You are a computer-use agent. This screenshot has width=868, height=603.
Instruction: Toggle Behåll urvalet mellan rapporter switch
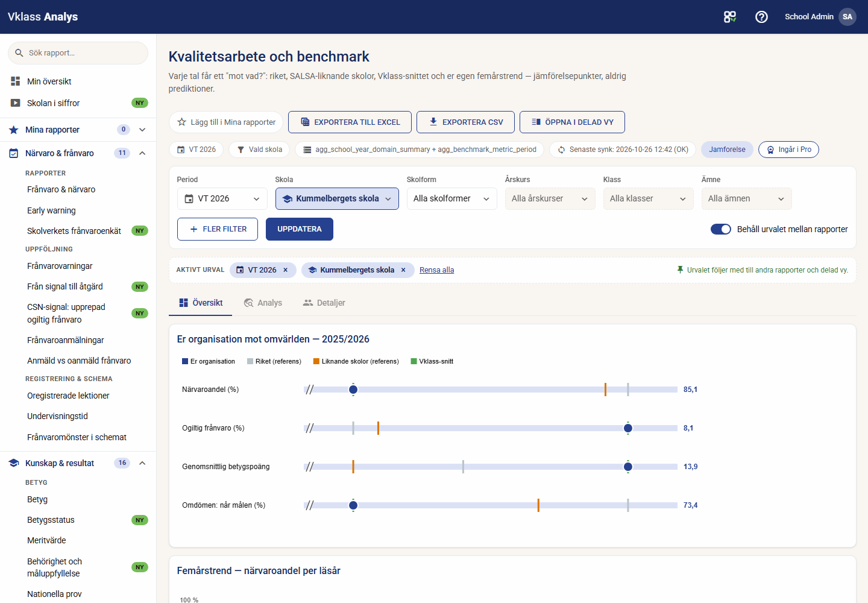tap(721, 229)
